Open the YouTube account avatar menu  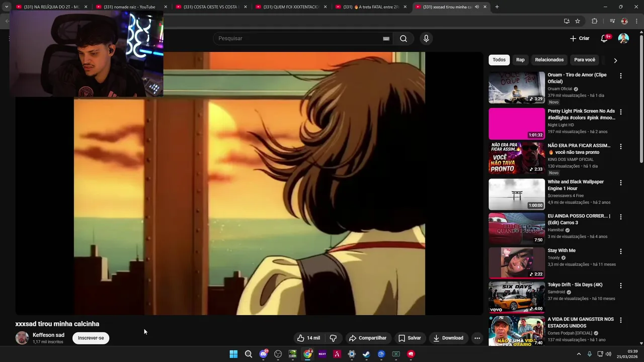623,39
